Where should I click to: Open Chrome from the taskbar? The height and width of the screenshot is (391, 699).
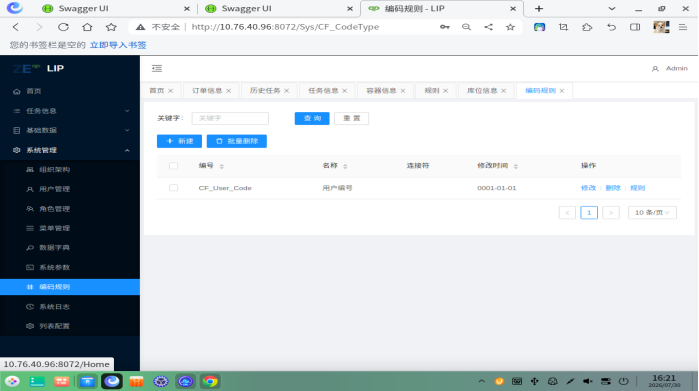[x=210, y=382]
